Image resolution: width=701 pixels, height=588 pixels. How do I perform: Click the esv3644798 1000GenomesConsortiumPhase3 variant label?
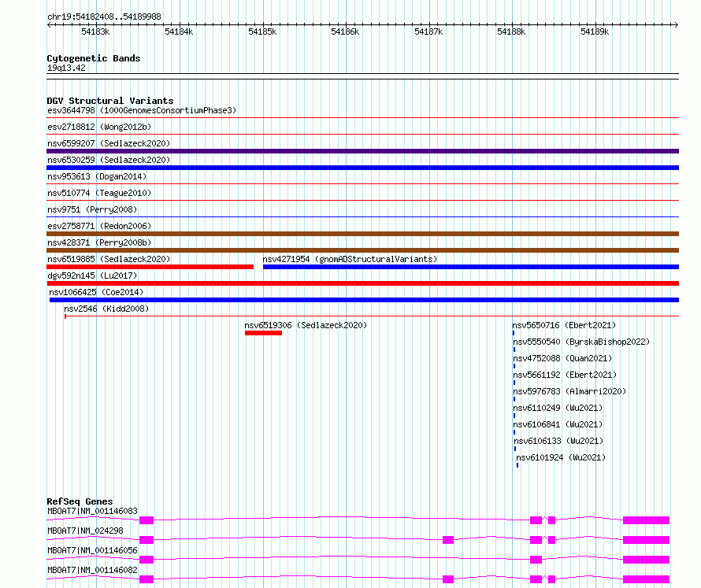(x=142, y=110)
